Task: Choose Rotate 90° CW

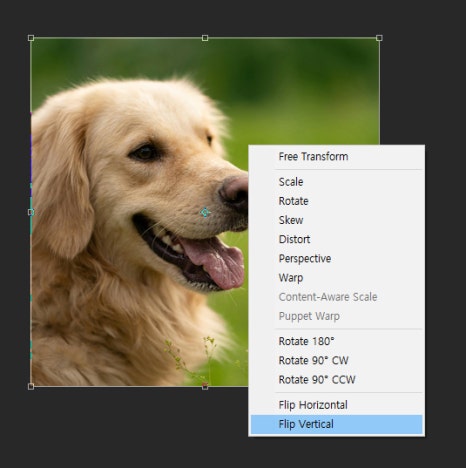Action: point(336,360)
